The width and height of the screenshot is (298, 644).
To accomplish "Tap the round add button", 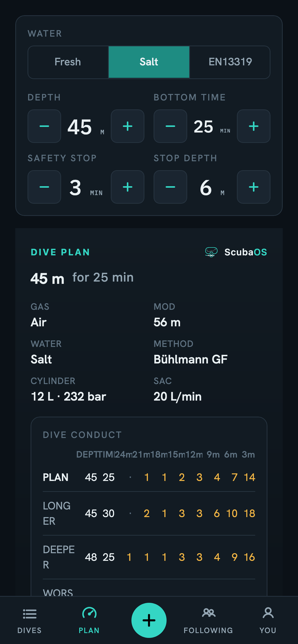I will coord(149,620).
